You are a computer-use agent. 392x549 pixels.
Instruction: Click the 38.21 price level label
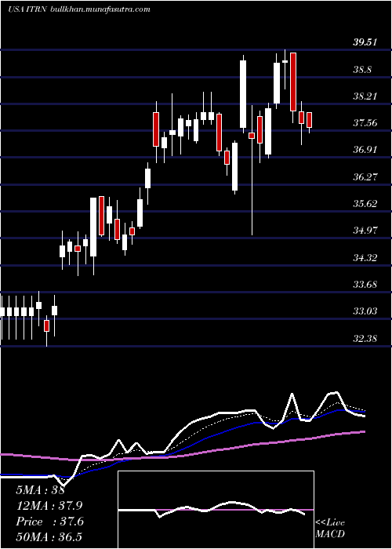pyautogui.click(x=365, y=96)
